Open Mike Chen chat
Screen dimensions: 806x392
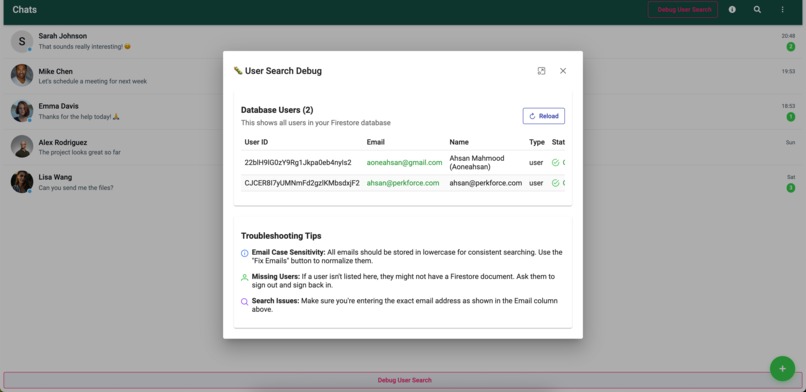pyautogui.click(x=402, y=76)
